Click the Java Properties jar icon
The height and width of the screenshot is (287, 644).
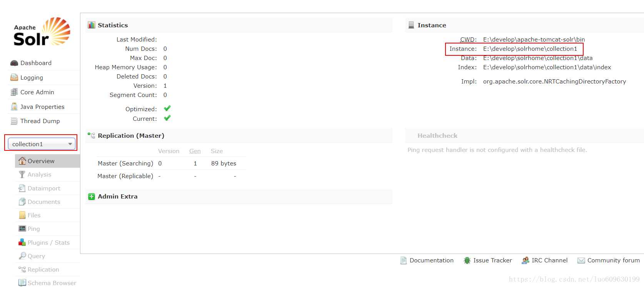point(14,107)
